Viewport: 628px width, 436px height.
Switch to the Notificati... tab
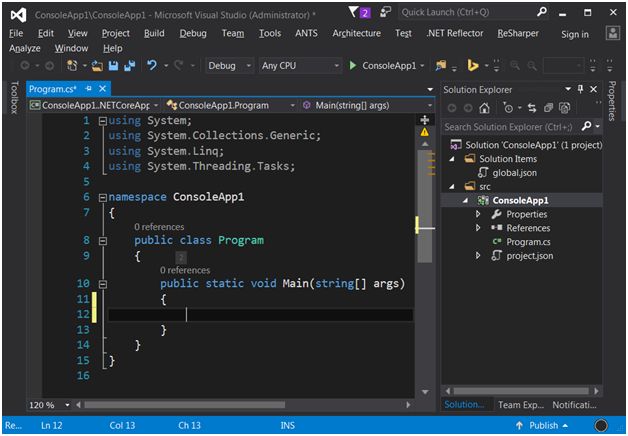574,405
